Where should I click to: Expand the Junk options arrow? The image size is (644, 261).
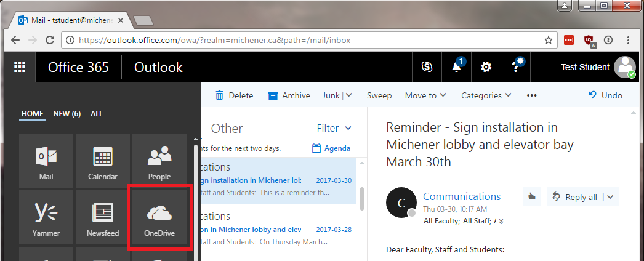pyautogui.click(x=348, y=95)
